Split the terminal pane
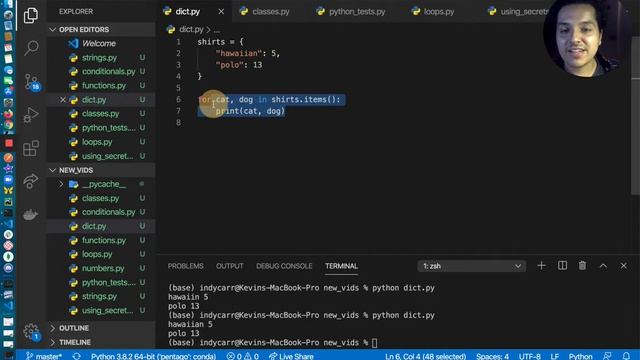Viewport: 640px width, 360px height. (562, 266)
